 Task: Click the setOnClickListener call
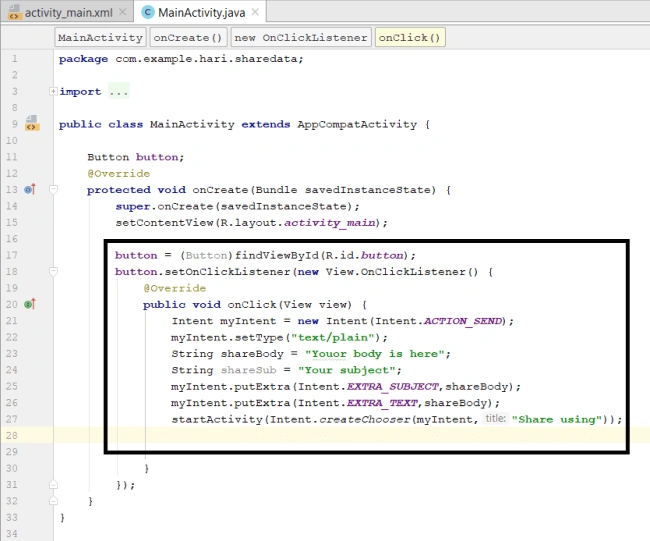point(228,272)
